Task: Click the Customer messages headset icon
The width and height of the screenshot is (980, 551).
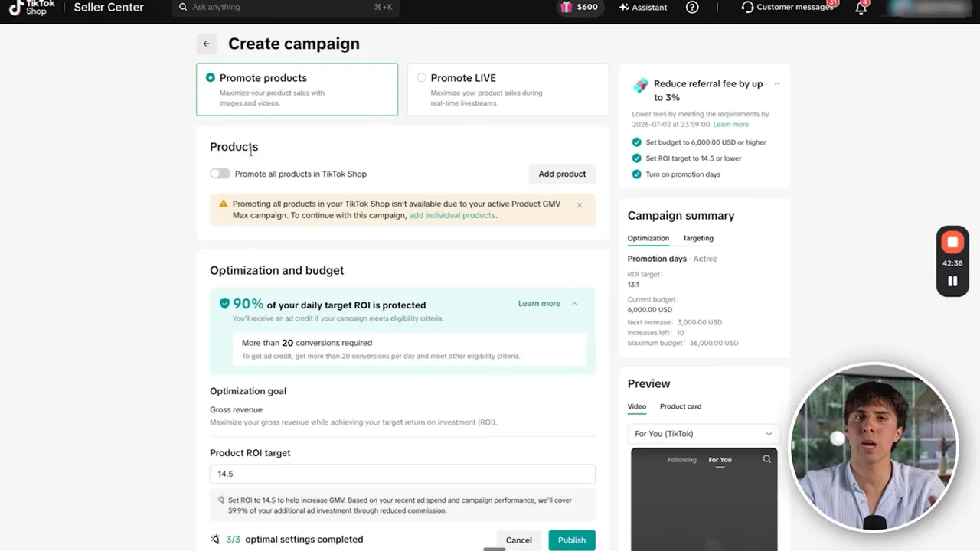Action: click(x=747, y=7)
